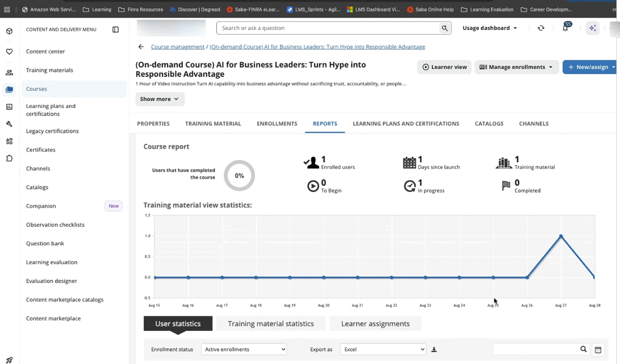The image size is (620, 364).
Task: Click the rocket icon at bottom left
Action: [9, 360]
